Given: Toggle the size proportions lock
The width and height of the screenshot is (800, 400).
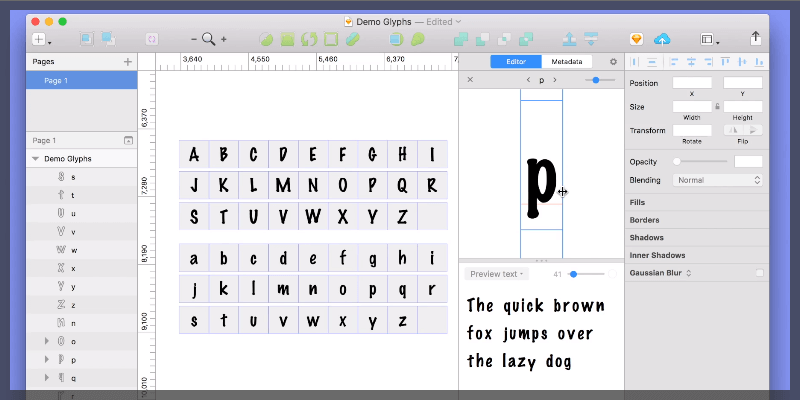Looking at the screenshot, I should (717, 105).
